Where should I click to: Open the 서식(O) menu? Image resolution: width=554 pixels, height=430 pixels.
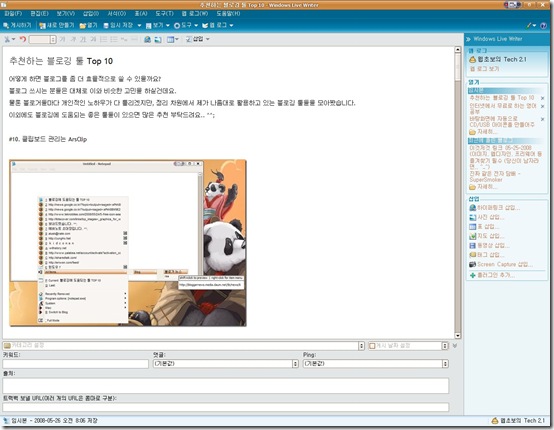(117, 14)
